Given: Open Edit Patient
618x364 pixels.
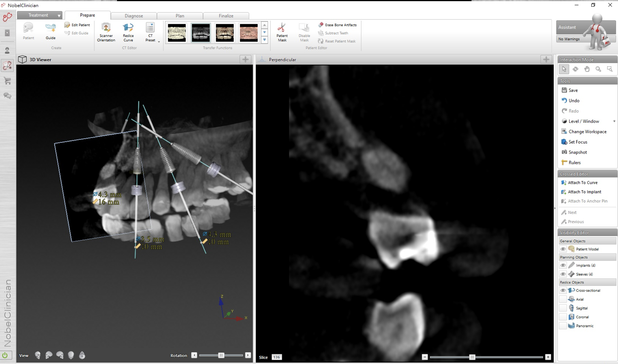Looking at the screenshot, I should point(77,25).
